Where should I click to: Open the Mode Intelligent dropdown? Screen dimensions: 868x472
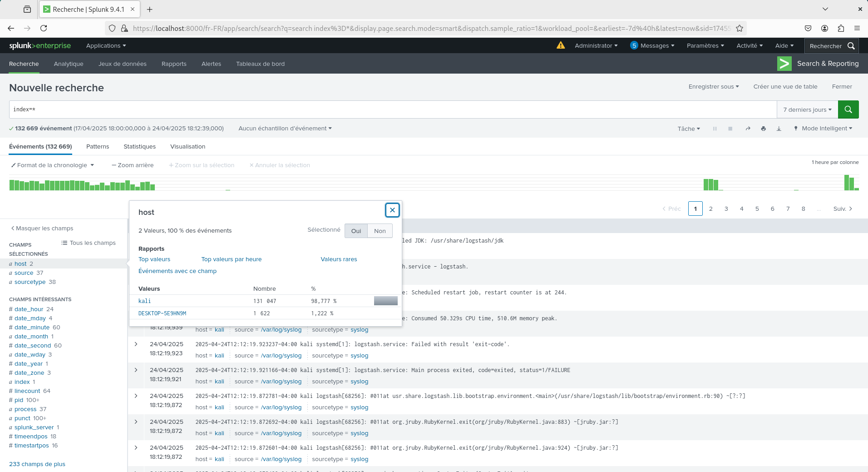[x=823, y=129]
